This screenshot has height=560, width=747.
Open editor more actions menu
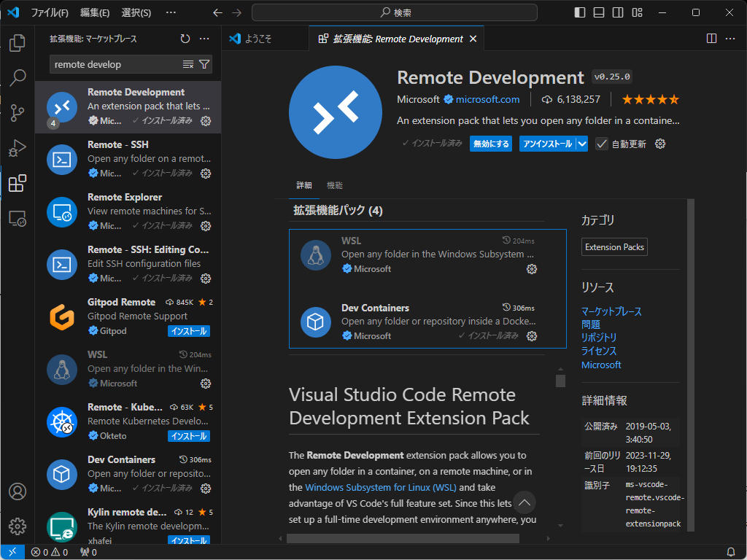pos(730,39)
